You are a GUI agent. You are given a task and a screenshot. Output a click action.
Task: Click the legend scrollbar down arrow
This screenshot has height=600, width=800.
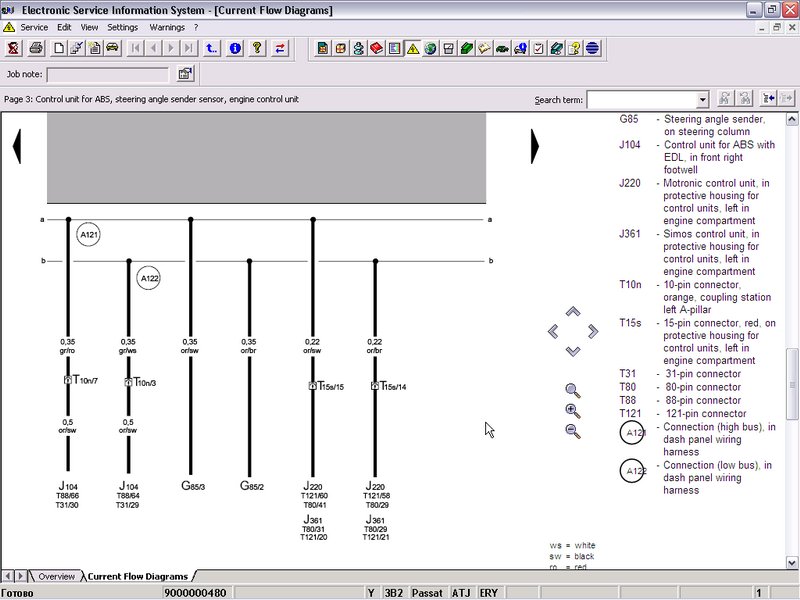pos(791,563)
